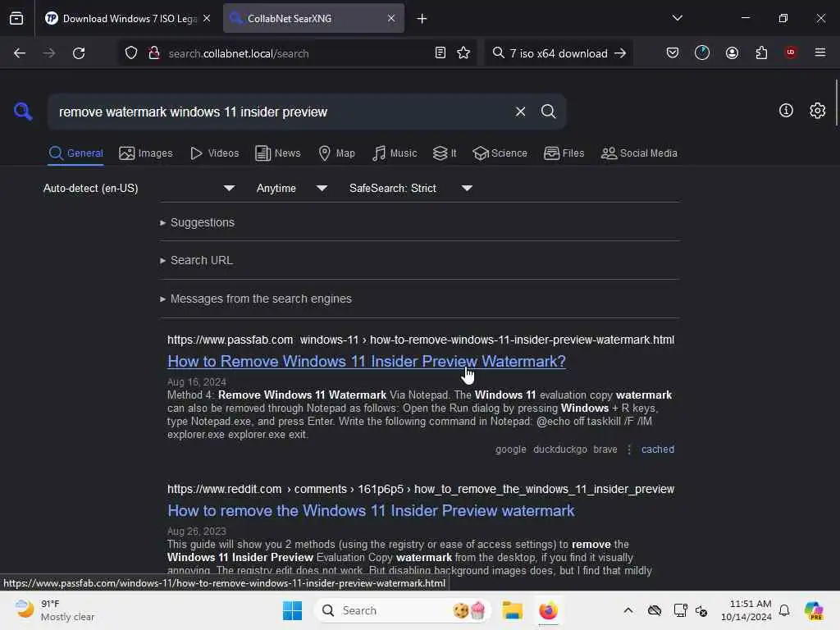Switch to the Science category

coord(500,153)
